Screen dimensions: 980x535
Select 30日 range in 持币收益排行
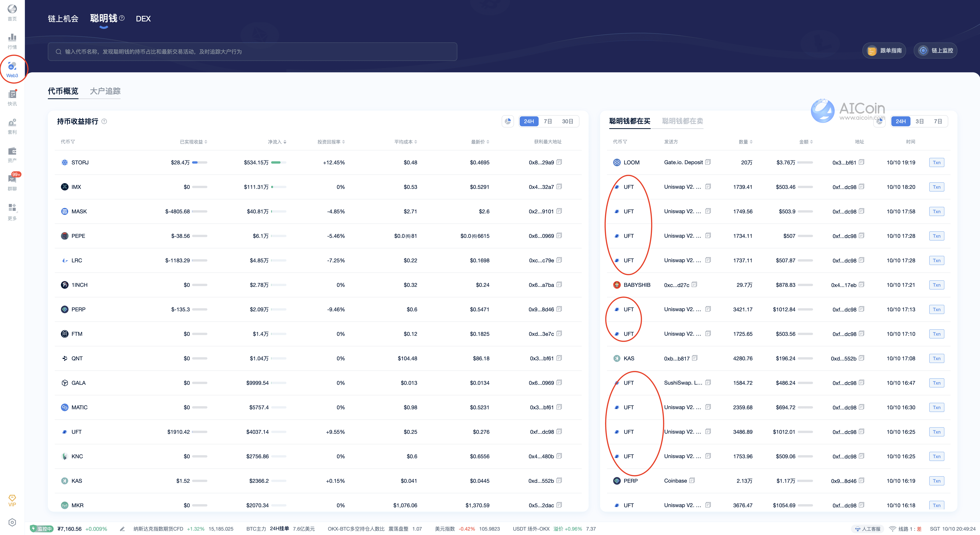pos(567,121)
